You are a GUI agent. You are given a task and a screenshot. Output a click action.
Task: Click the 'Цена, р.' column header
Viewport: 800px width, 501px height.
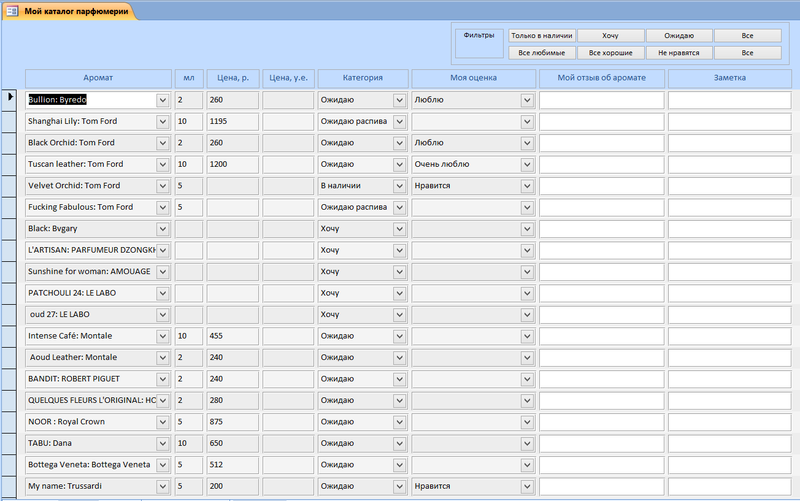tap(233, 78)
